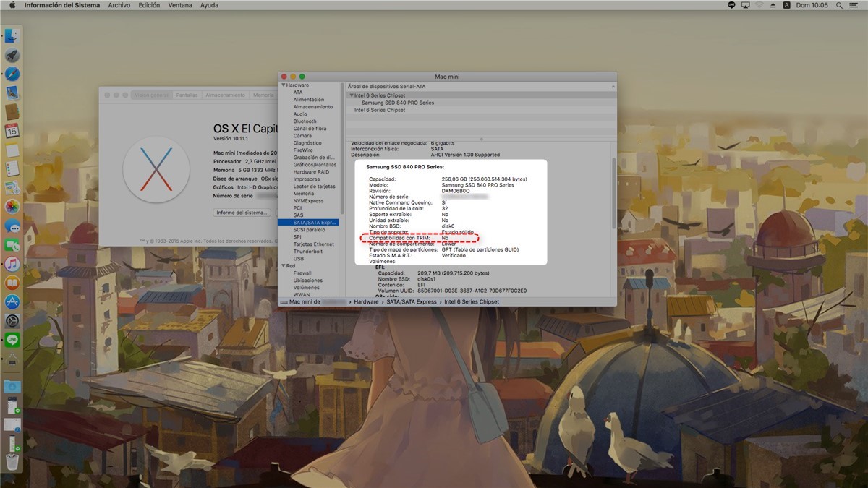Select Canal de fibra in the sidebar
The height and width of the screenshot is (488, 868).
point(310,129)
